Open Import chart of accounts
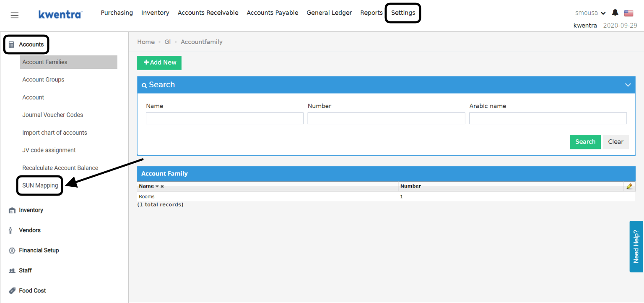This screenshot has height=303, width=644. click(x=55, y=133)
